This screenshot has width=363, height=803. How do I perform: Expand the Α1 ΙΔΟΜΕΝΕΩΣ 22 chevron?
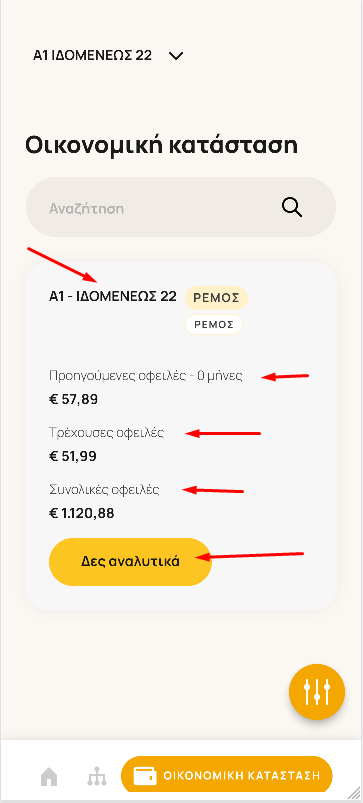pyautogui.click(x=176, y=56)
